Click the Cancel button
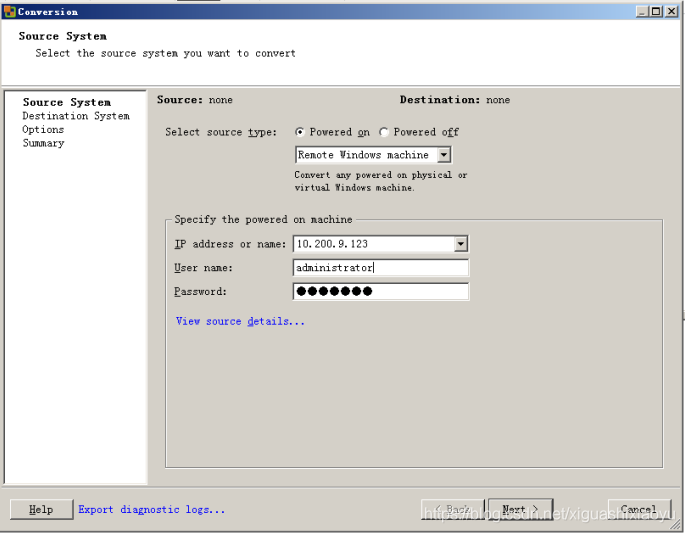Screen dimensions: 685x533 pos(639,509)
